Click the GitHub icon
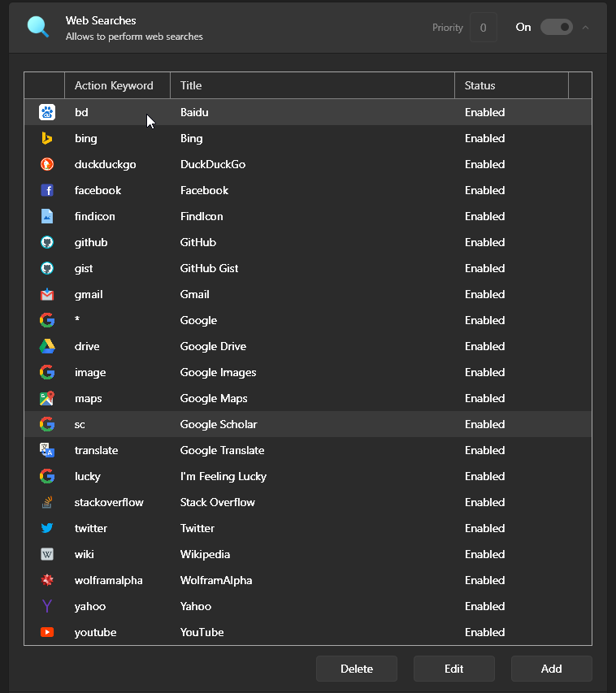Image resolution: width=616 pixels, height=693 pixels. tap(46, 242)
